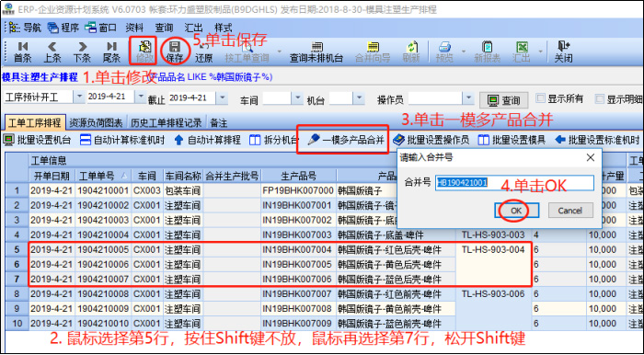Toggle 显示所有 checkbox

pyautogui.click(x=541, y=98)
